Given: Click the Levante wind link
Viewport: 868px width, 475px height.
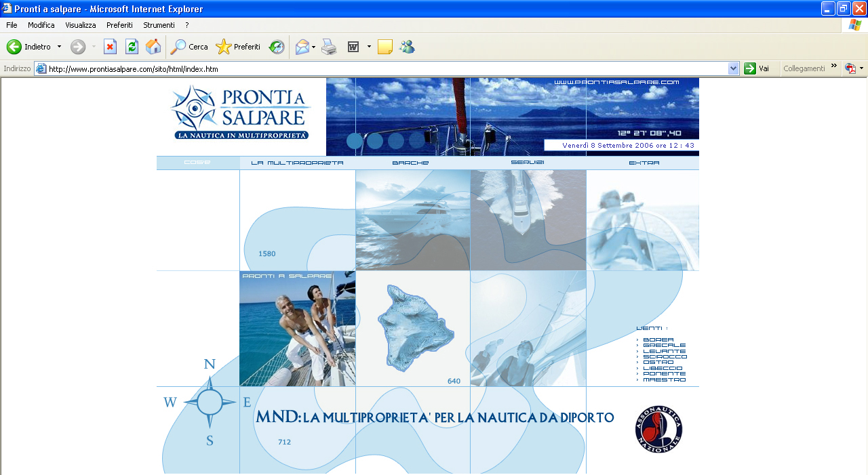Looking at the screenshot, I should point(664,351).
